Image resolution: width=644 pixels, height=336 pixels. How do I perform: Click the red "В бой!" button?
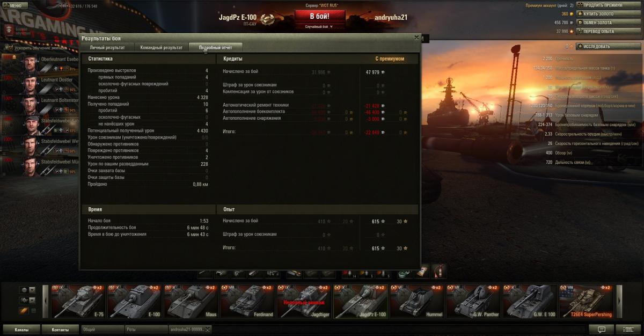(x=319, y=16)
